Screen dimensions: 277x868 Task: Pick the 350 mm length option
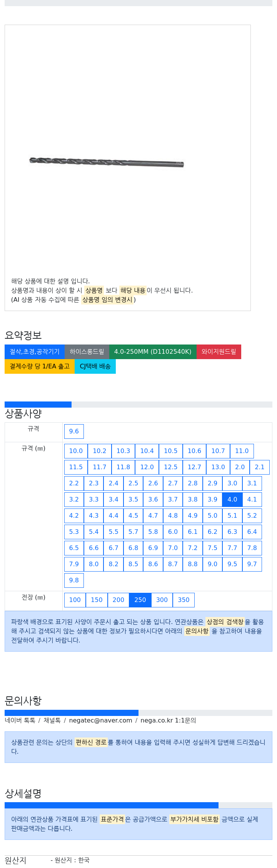(184, 600)
